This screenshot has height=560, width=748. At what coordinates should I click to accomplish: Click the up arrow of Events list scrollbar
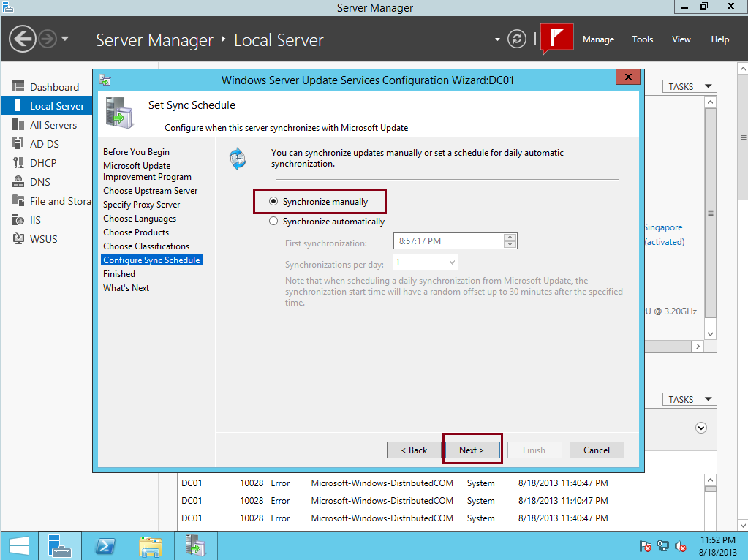pyautogui.click(x=710, y=480)
